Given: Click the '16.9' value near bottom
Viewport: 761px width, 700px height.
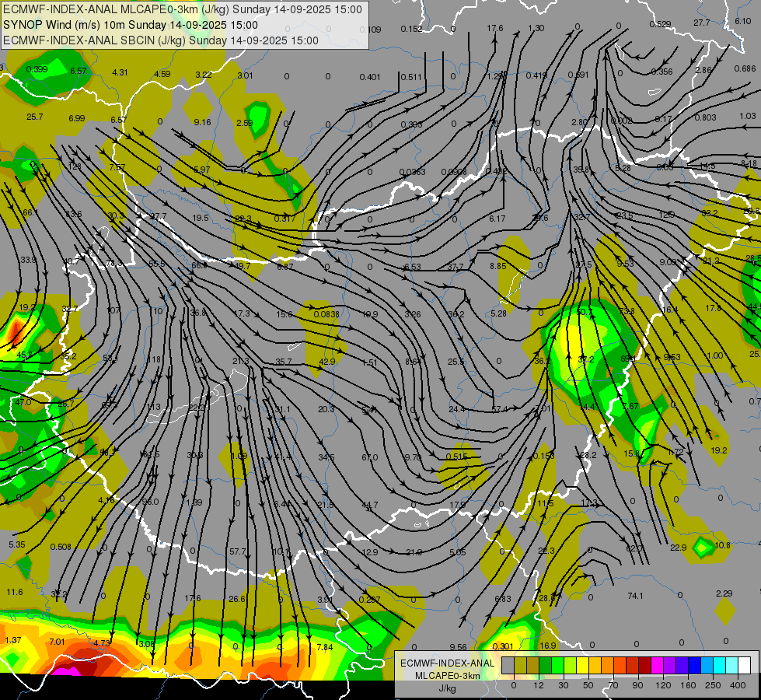Looking at the screenshot, I should click(547, 646).
